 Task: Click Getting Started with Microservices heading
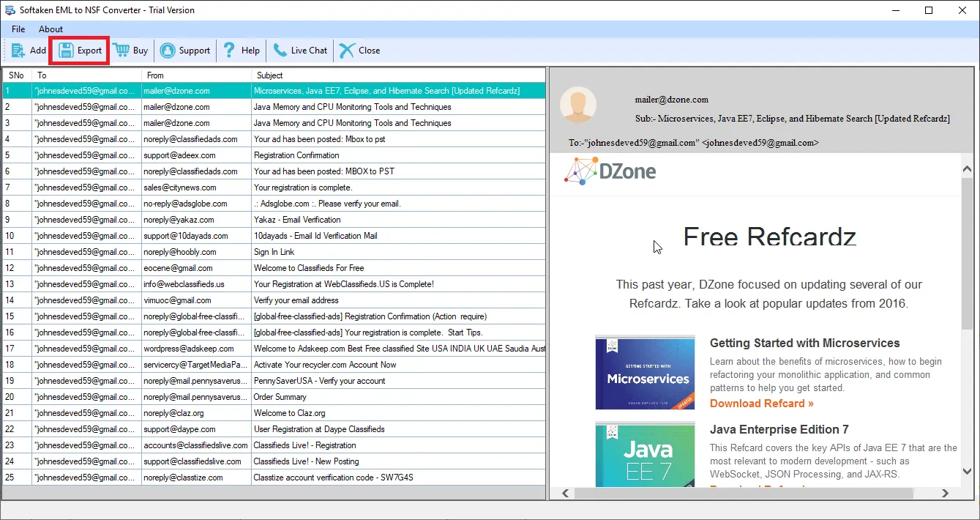pos(804,343)
